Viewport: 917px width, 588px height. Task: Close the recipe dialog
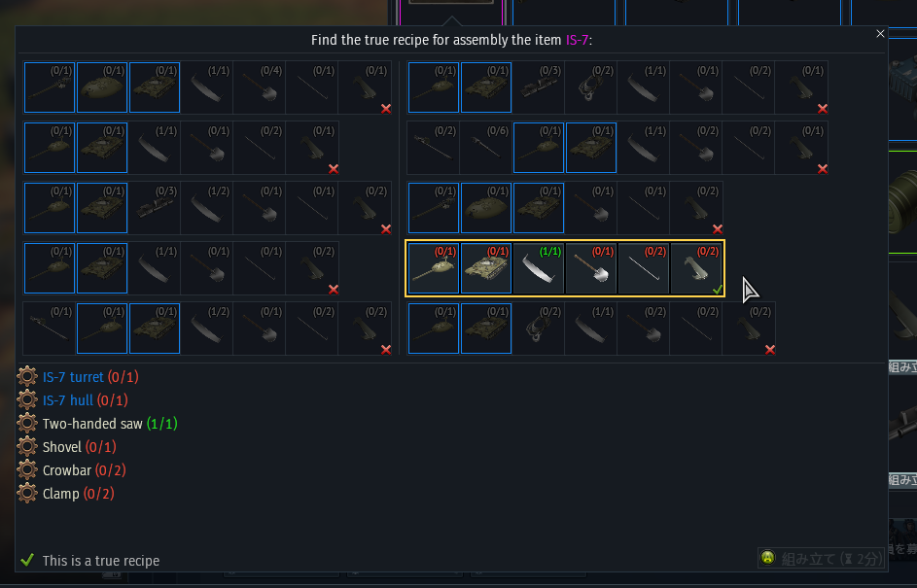pos(880,34)
